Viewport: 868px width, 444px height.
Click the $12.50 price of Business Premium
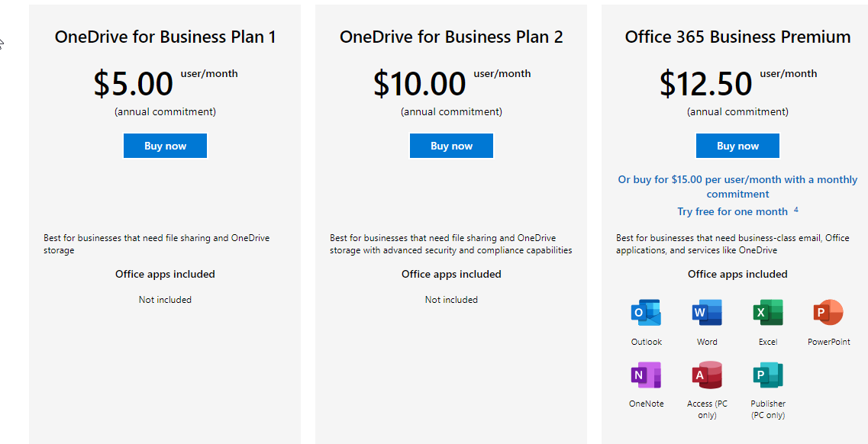pos(706,84)
